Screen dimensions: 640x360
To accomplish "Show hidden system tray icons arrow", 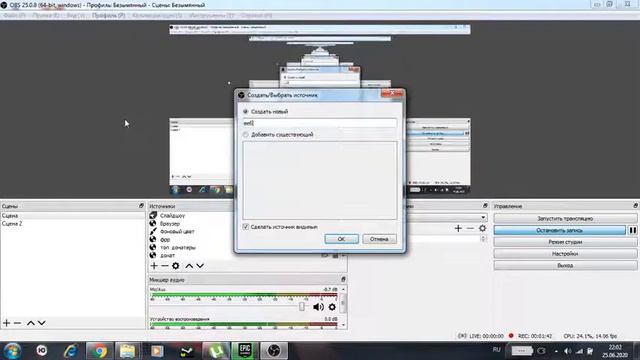I will click(x=556, y=351).
